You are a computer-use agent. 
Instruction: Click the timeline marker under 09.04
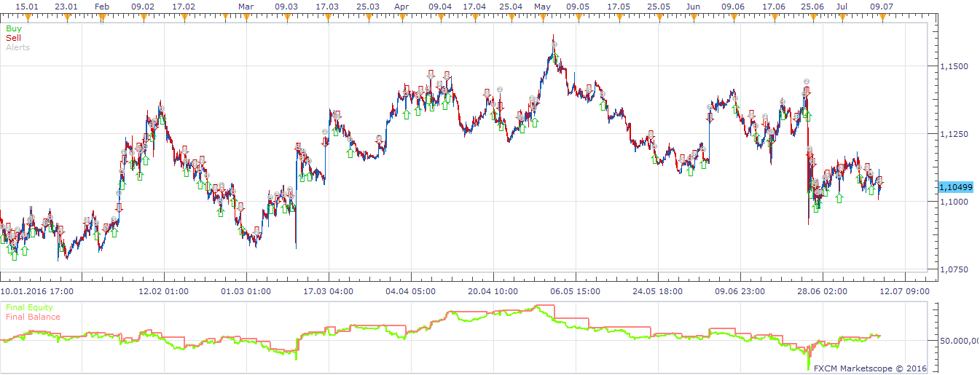[440, 17]
